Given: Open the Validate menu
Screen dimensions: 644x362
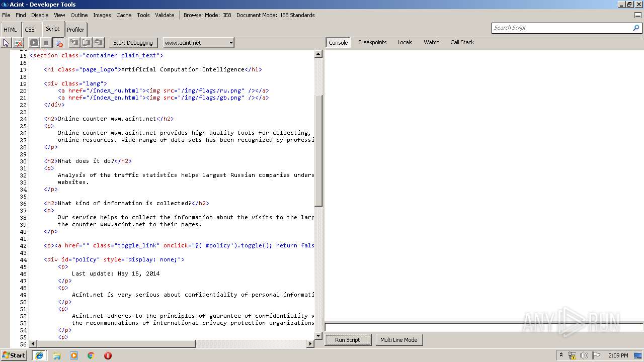Looking at the screenshot, I should pos(165,15).
